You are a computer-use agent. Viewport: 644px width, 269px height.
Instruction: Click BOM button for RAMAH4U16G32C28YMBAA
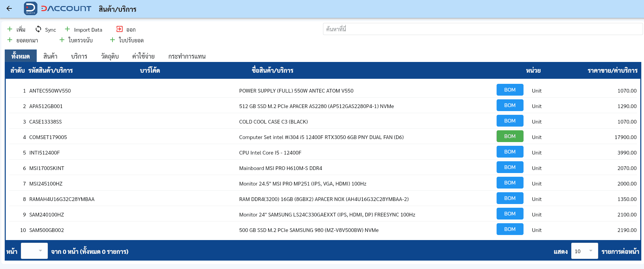click(510, 198)
